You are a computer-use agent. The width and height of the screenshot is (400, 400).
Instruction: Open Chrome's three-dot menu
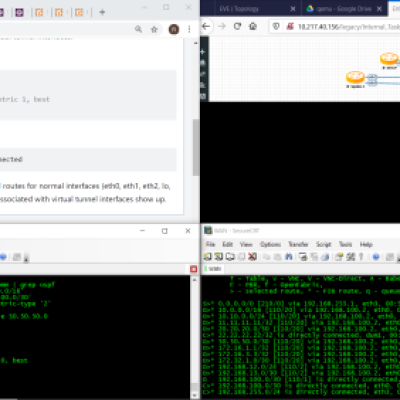pyautogui.click(x=189, y=29)
